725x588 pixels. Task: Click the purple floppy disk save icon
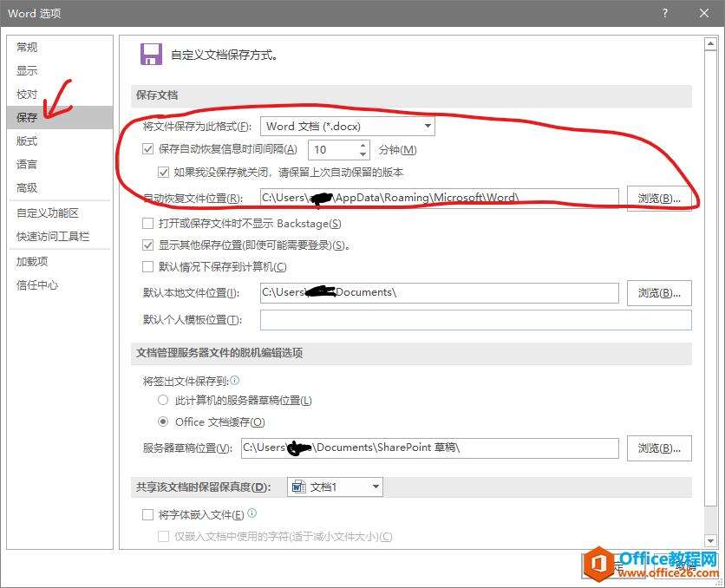[151, 55]
